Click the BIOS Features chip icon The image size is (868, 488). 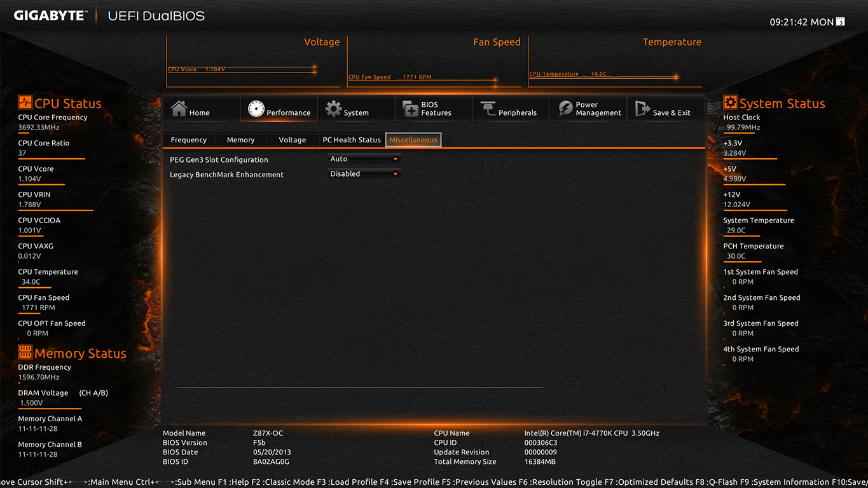410,109
